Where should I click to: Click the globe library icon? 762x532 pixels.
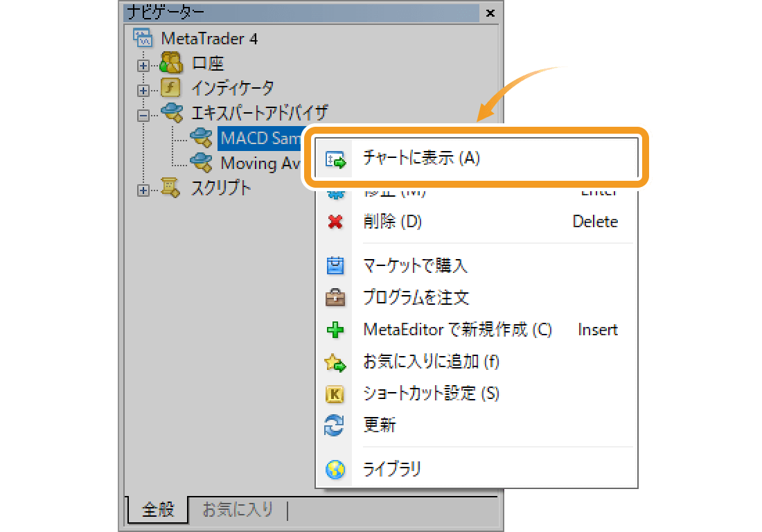tap(335, 470)
